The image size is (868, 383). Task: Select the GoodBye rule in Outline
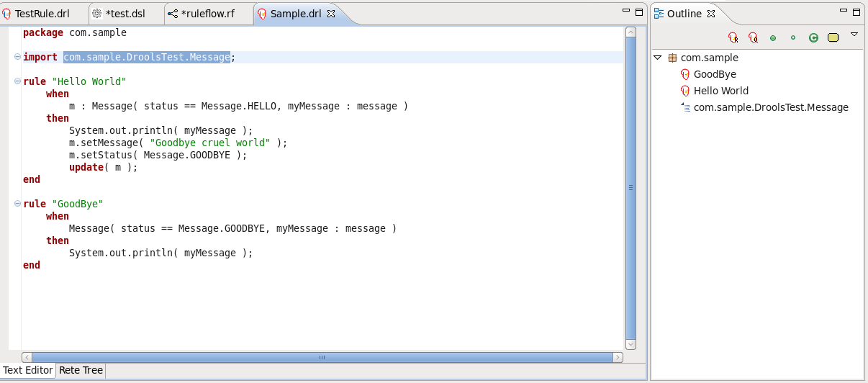(708, 74)
